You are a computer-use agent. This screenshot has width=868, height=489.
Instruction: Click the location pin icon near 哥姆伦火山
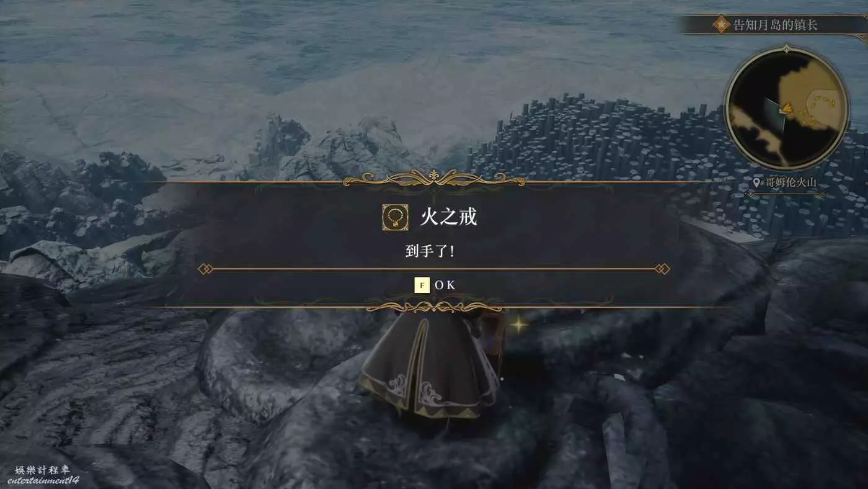[756, 182]
